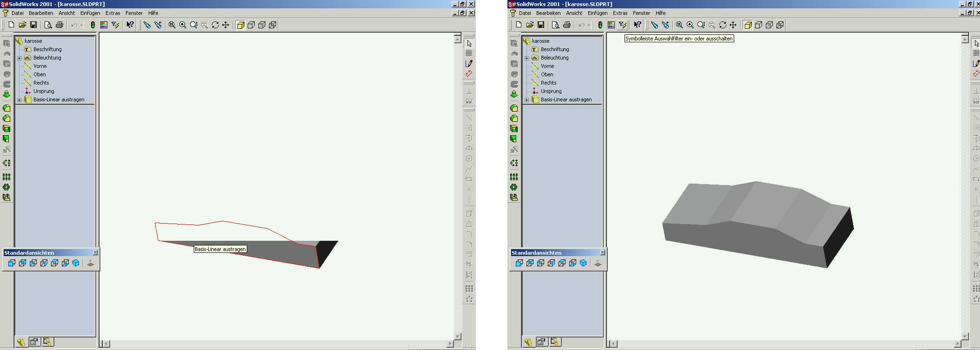The height and width of the screenshot is (350, 980).
Task: Open the Fenster menu in right window
Action: click(x=641, y=13)
